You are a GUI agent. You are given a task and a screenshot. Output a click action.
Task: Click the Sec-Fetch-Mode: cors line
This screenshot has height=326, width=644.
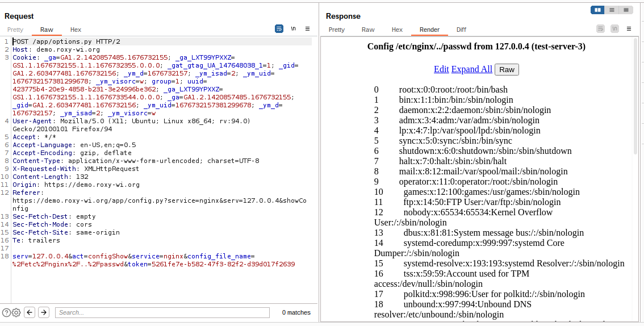pos(52,224)
